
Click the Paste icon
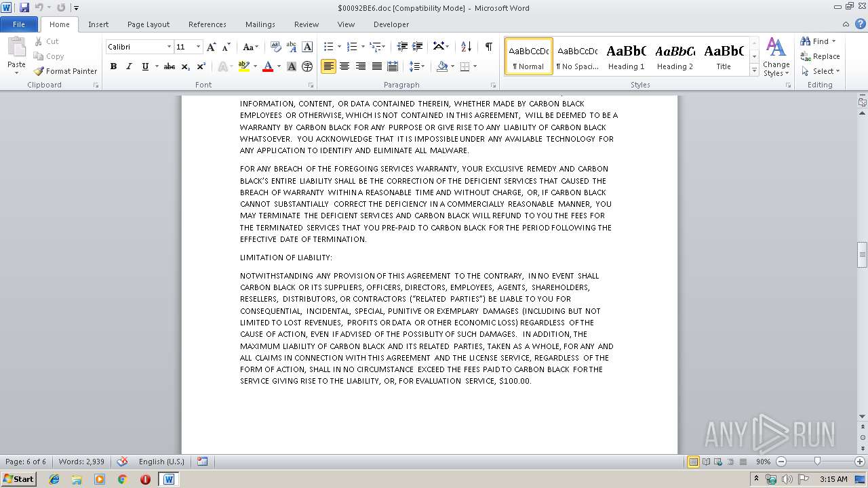pyautogui.click(x=16, y=48)
